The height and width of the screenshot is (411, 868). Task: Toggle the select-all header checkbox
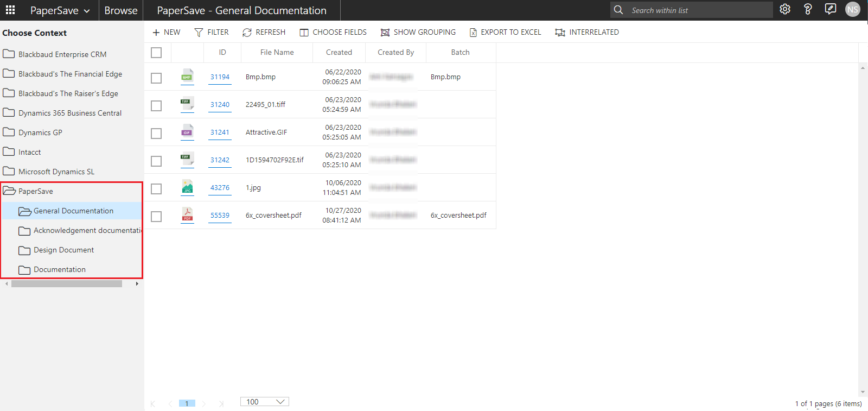click(156, 53)
